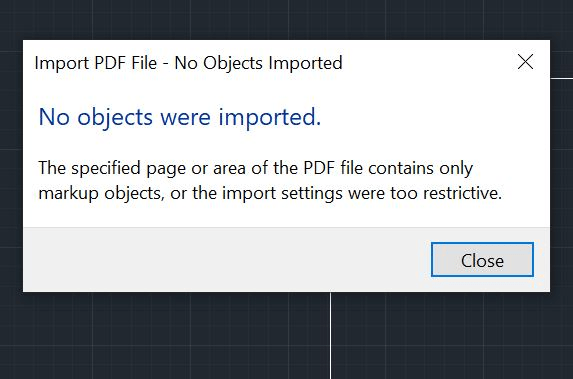Viewport: 573px width, 379px height.
Task: Click the Close button in the dialog
Action: click(x=482, y=259)
